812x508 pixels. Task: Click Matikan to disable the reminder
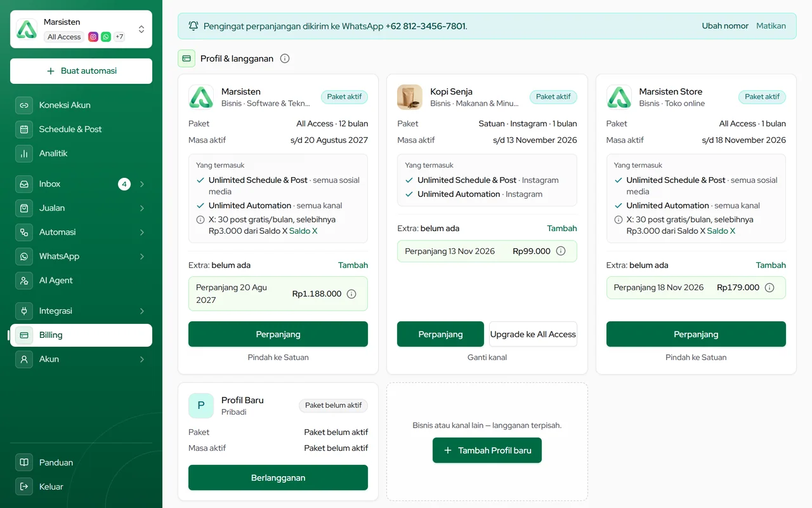pos(771,26)
